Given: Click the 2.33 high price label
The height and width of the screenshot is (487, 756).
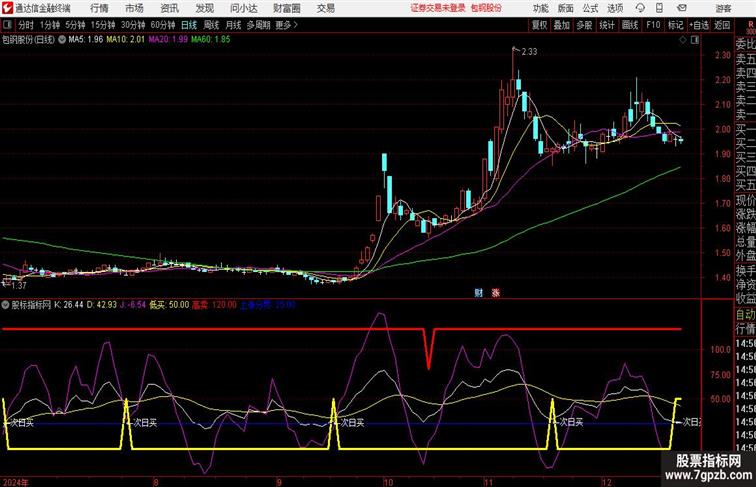Looking at the screenshot, I should [529, 52].
